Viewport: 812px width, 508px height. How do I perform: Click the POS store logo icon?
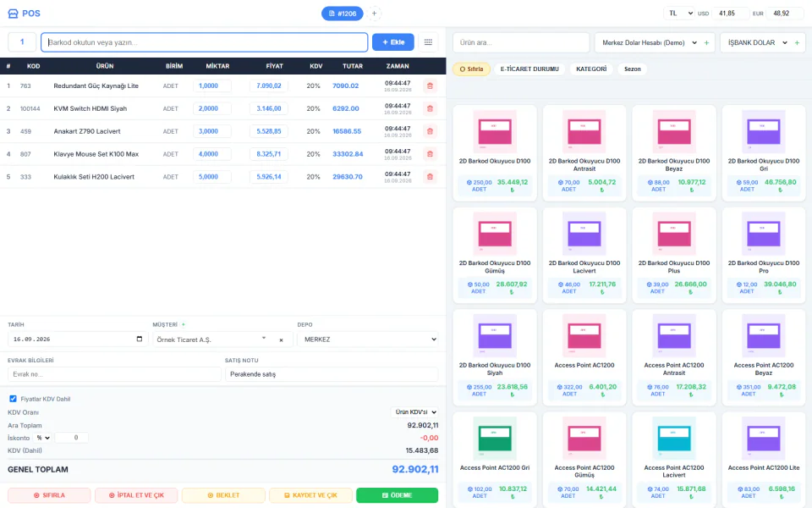(13, 14)
